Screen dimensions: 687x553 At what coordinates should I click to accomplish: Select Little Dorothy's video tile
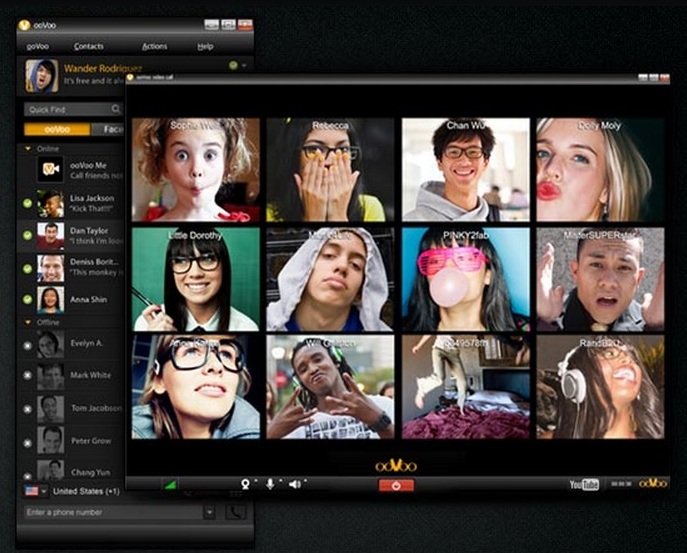click(196, 279)
